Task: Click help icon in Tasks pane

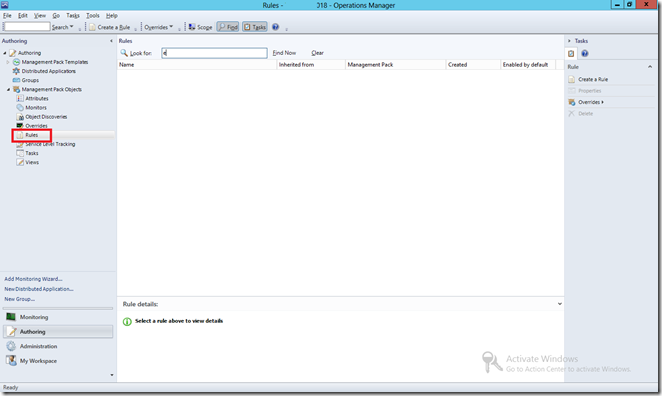Action: pyautogui.click(x=585, y=54)
